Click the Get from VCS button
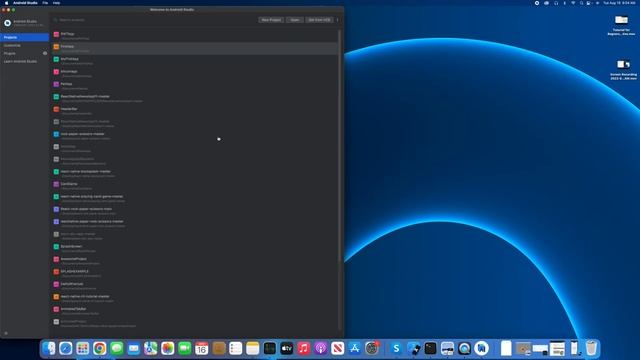The image size is (640, 360). click(319, 20)
